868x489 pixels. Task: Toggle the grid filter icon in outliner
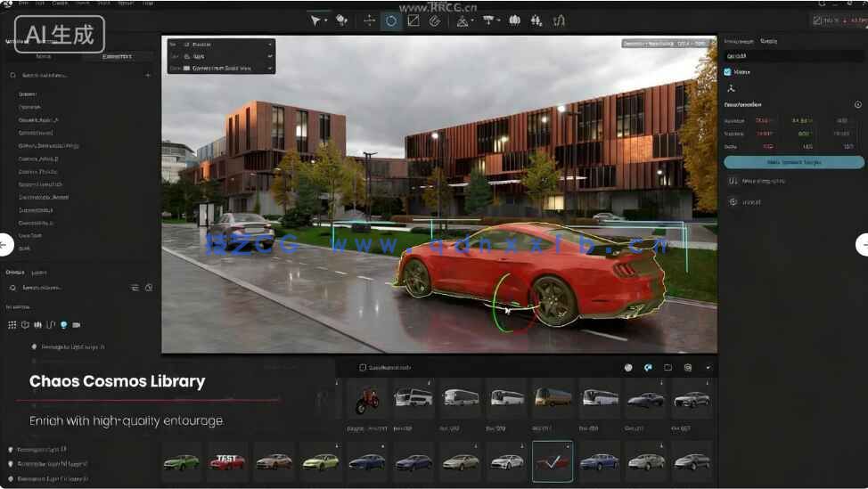point(12,325)
